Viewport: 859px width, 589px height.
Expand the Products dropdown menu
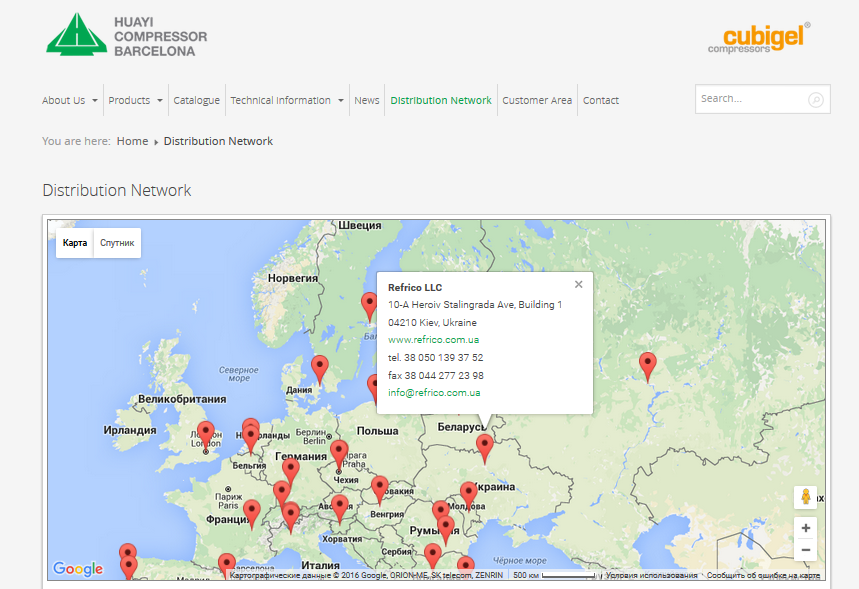(x=135, y=100)
